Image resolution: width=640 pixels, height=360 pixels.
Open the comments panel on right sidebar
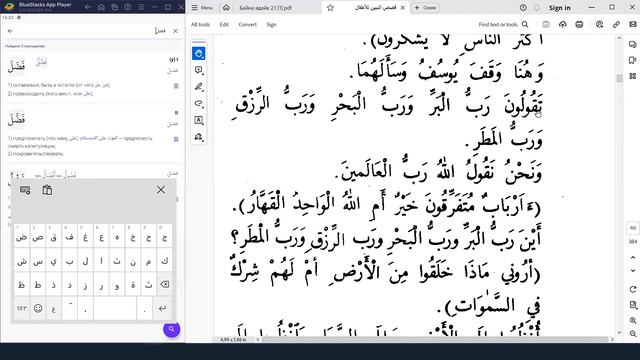(633, 44)
